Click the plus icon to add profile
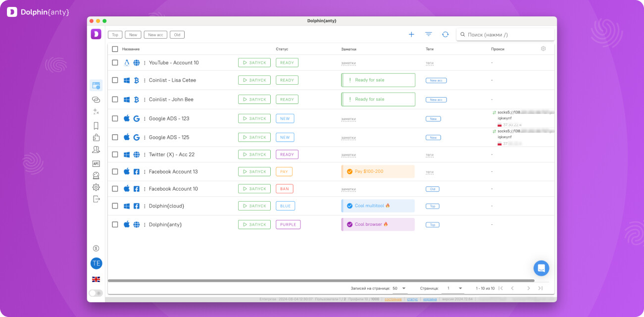Screen dimensions: 644x317 click(411, 35)
